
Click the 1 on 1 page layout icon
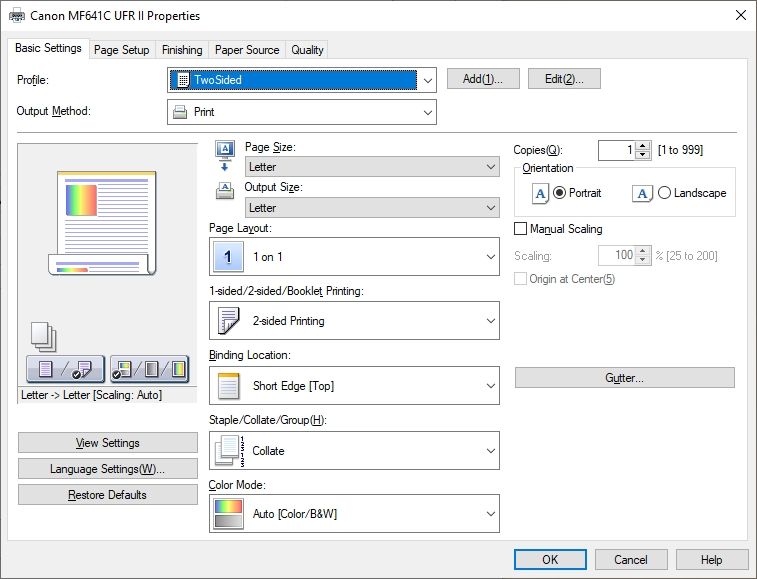[229, 257]
